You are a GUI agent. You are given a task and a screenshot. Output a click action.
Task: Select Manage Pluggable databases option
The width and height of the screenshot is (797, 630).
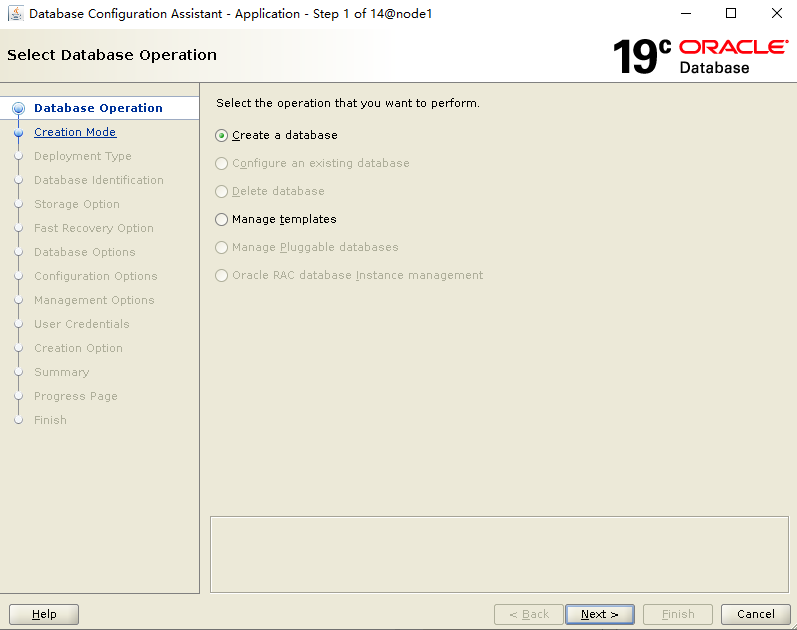coord(221,247)
